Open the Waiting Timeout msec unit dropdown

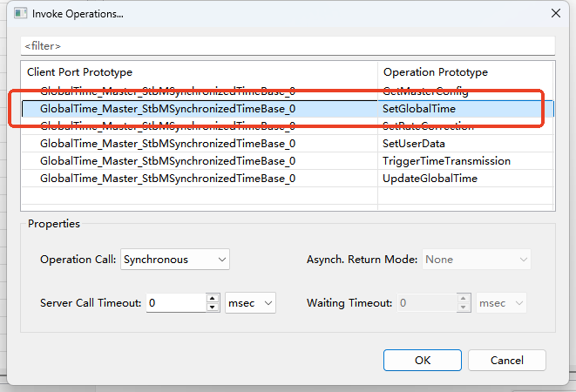(501, 303)
